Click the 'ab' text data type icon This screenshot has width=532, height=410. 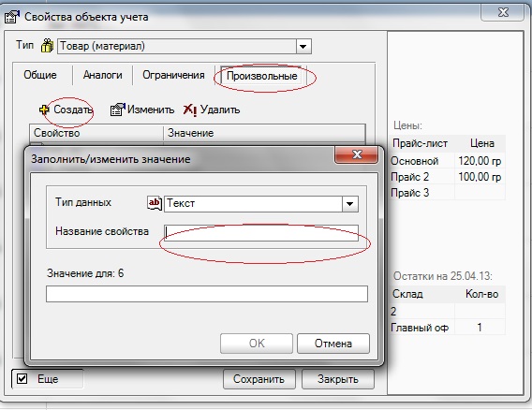[x=155, y=203]
